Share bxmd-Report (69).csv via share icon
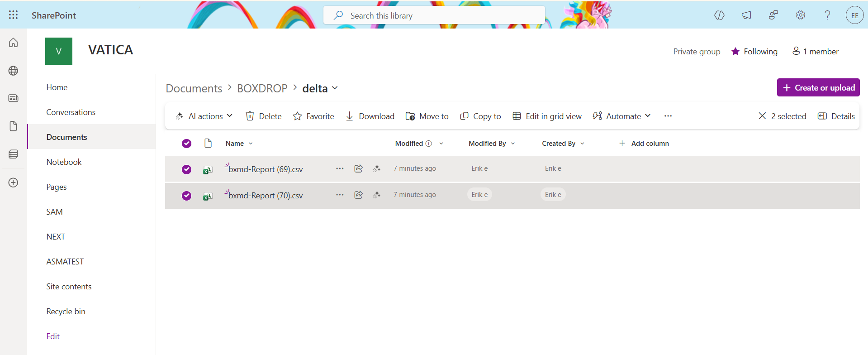 [358, 168]
